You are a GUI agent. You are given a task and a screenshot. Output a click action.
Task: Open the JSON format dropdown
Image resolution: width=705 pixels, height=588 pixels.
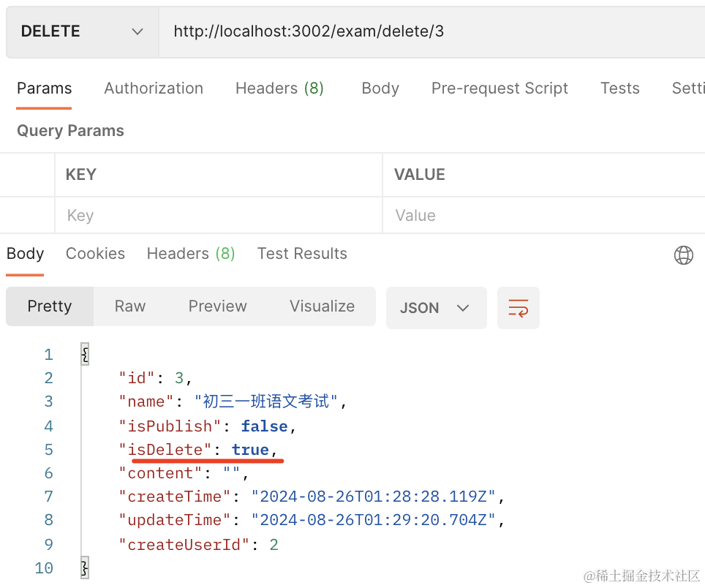435,307
